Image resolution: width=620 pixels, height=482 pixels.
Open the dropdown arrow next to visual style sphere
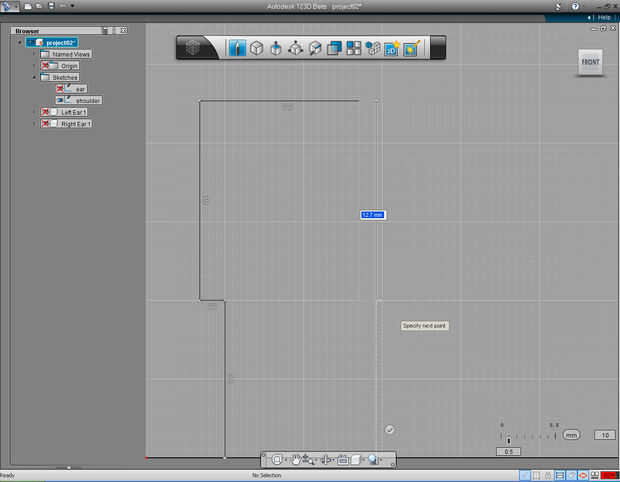coord(382,460)
